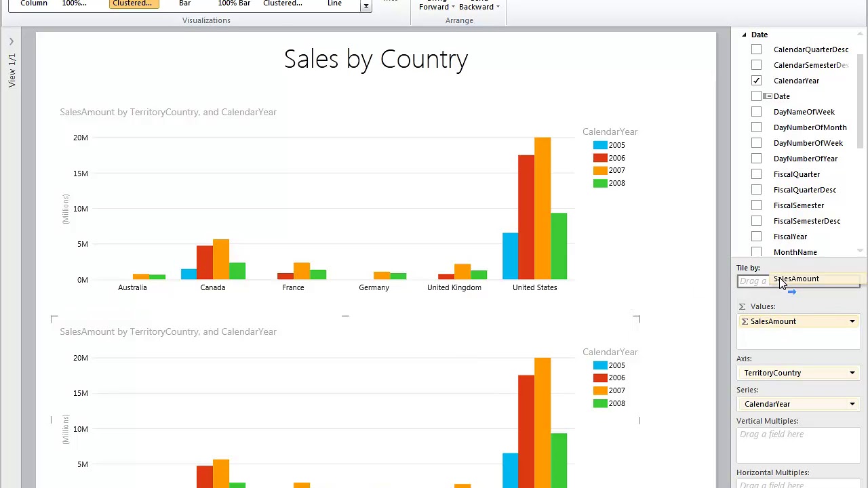Check the DayNumberOfWeek field

click(756, 143)
